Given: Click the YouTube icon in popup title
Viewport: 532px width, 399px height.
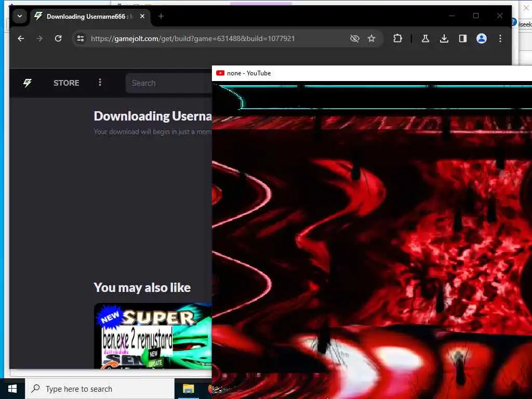Looking at the screenshot, I should (x=220, y=73).
